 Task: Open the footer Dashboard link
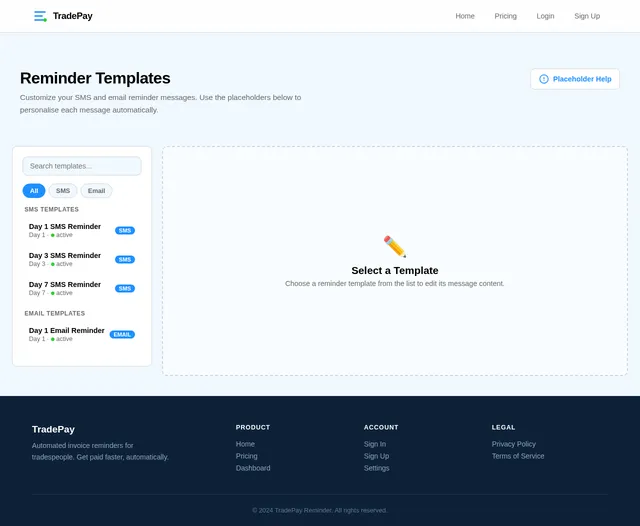pos(253,468)
